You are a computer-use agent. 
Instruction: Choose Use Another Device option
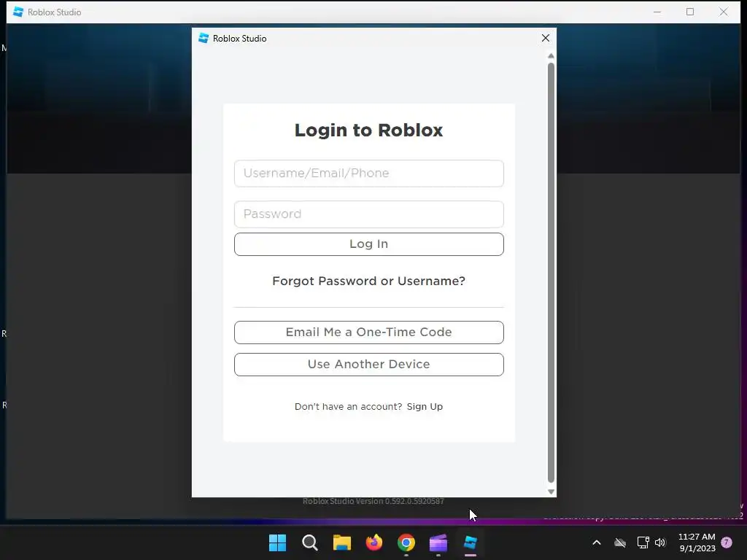coord(368,365)
